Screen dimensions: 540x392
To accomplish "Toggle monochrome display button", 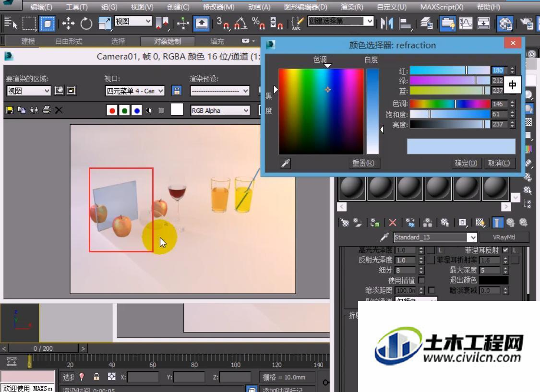I will pos(161,110).
